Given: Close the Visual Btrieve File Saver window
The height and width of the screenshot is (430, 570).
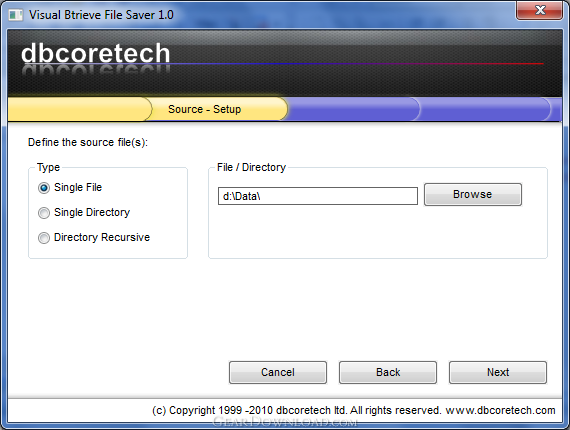Looking at the screenshot, I should pos(540,10).
